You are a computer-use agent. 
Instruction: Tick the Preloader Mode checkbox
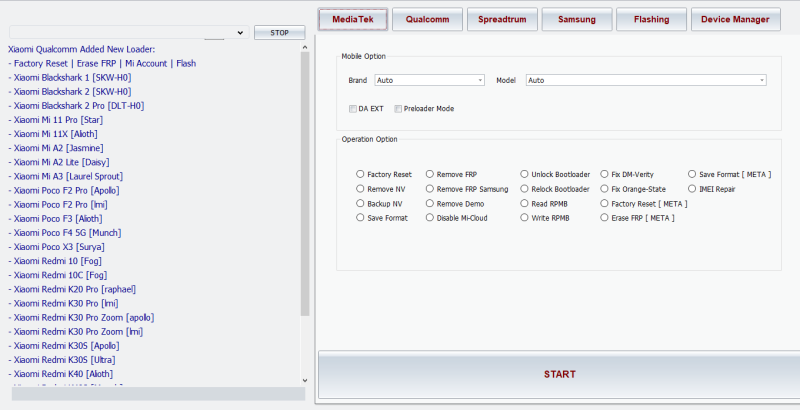pos(399,108)
